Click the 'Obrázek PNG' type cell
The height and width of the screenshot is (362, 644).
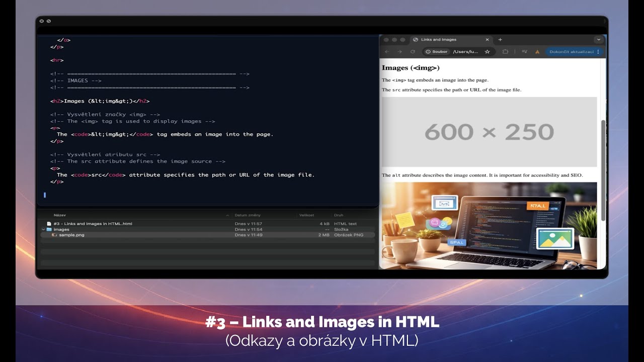click(348, 235)
